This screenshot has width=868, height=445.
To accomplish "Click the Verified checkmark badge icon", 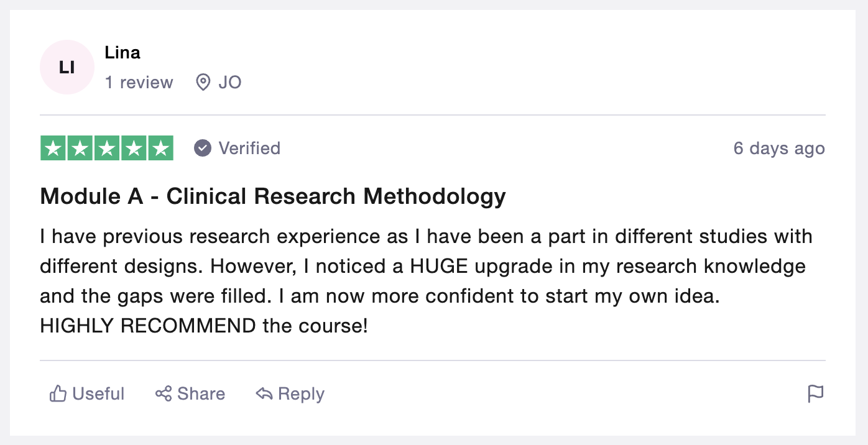I will (x=202, y=148).
